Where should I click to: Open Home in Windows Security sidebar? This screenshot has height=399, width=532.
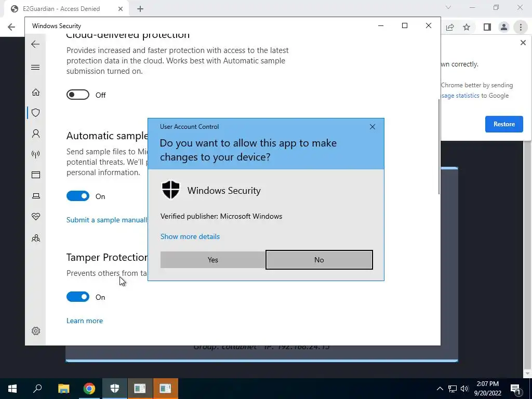tap(36, 92)
